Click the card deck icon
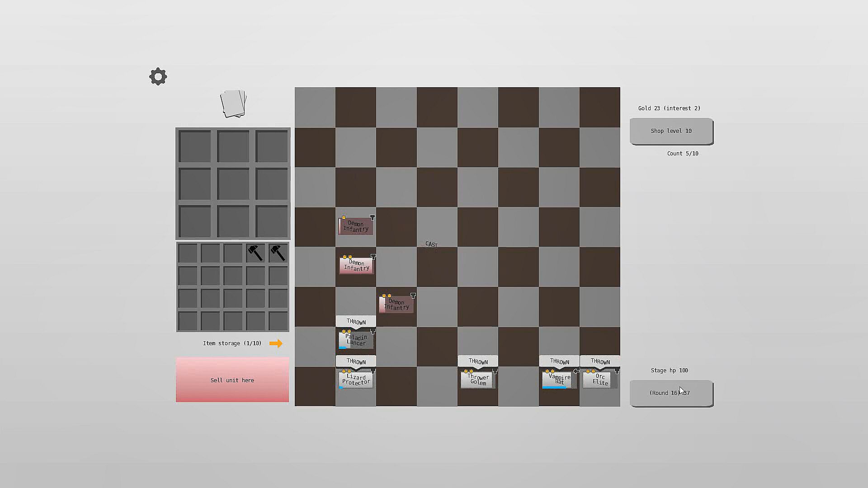The width and height of the screenshot is (868, 488). tap(233, 104)
